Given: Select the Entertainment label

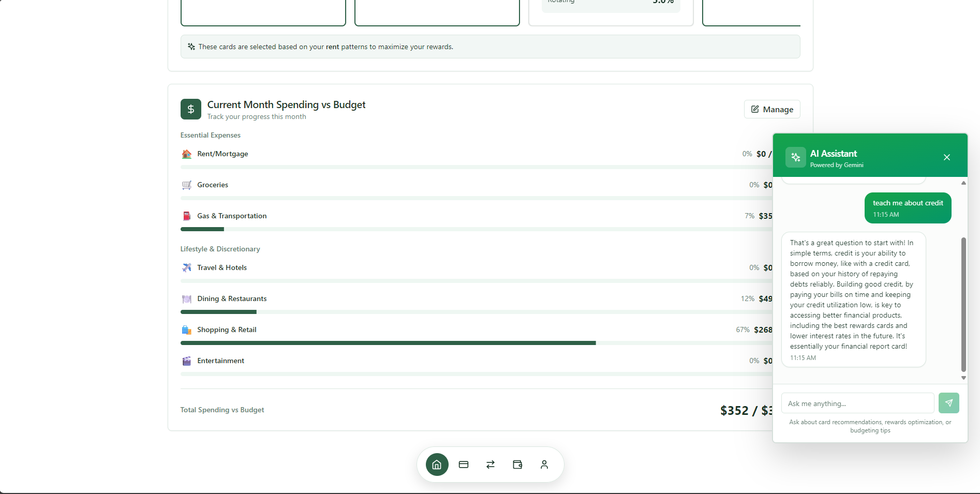Looking at the screenshot, I should tap(220, 361).
